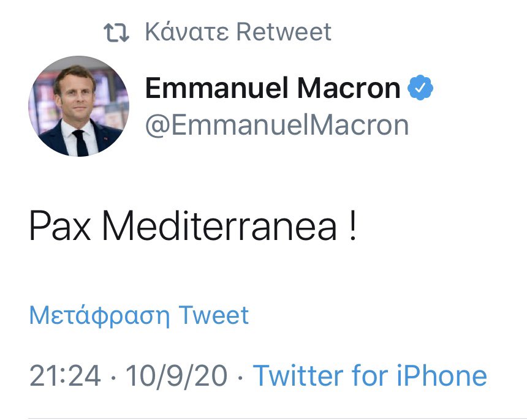Click the word "Mediterranea" in the tweet
This screenshot has width=527, height=420.
219,227
